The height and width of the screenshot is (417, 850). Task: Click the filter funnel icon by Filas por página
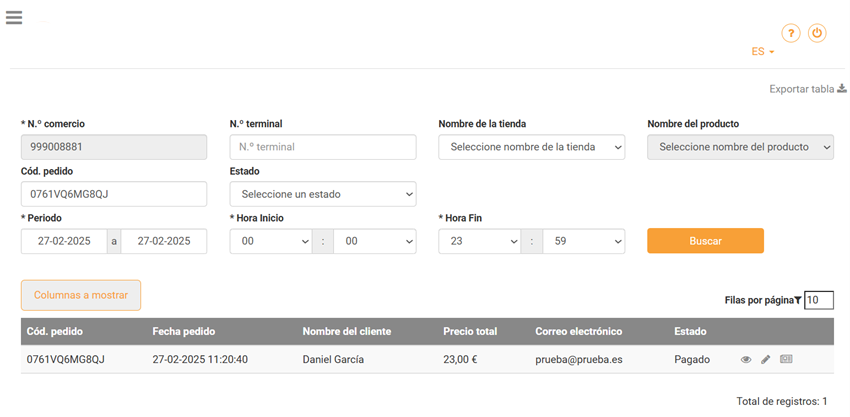(x=797, y=300)
